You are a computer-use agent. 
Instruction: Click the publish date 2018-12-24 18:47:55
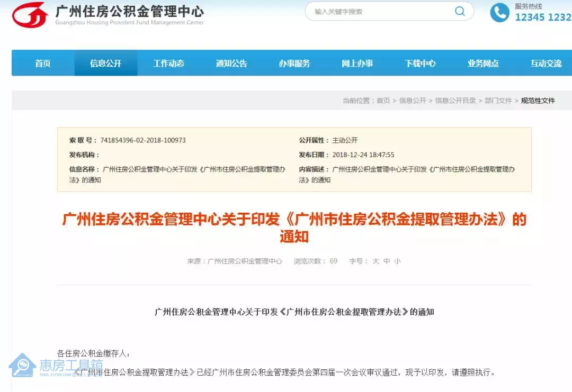click(363, 155)
